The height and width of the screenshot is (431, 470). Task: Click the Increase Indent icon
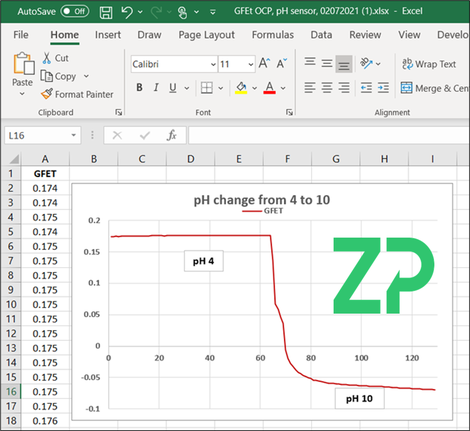(383, 88)
